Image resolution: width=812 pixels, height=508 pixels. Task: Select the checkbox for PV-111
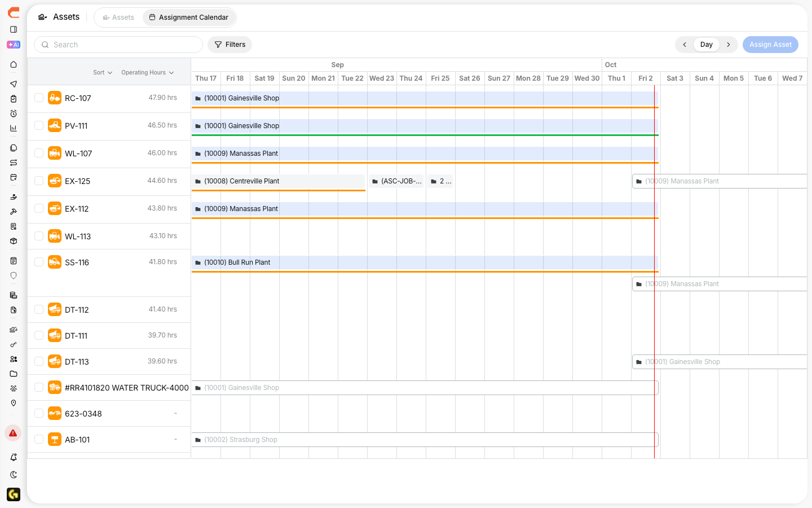coord(39,125)
